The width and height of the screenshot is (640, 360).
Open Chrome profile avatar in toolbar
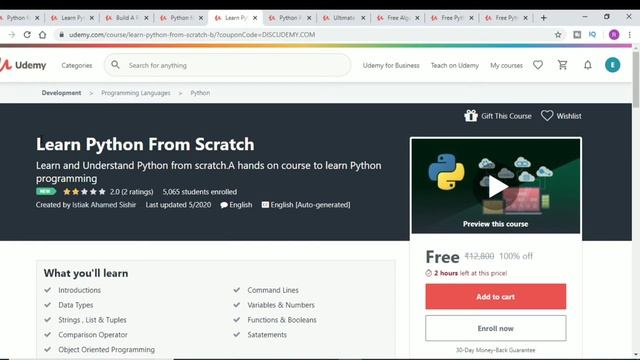[614, 35]
